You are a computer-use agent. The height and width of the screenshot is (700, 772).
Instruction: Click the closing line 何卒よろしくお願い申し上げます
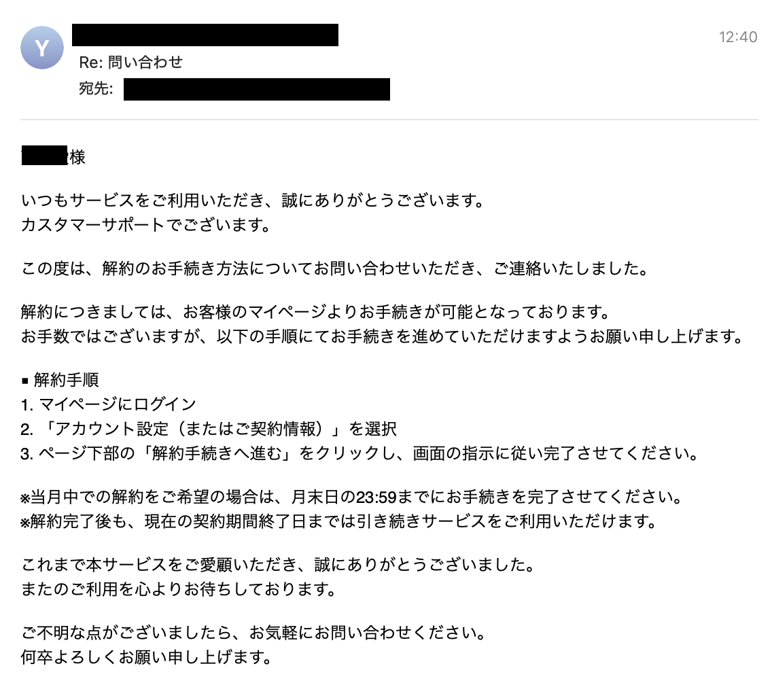[146, 657]
